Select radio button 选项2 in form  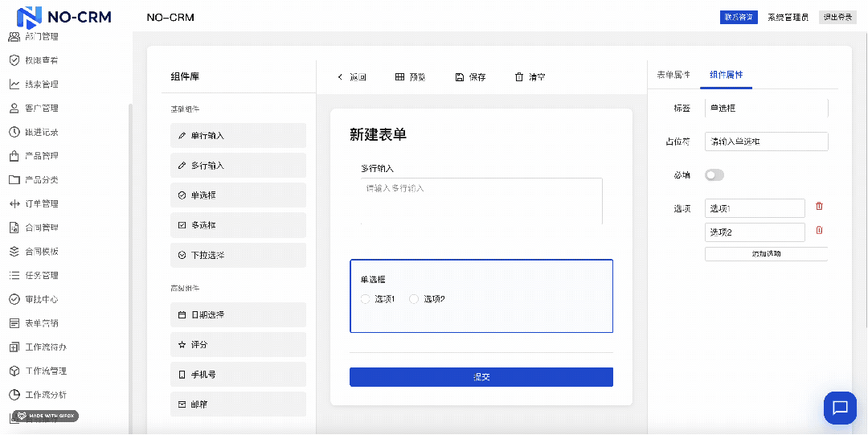414,299
